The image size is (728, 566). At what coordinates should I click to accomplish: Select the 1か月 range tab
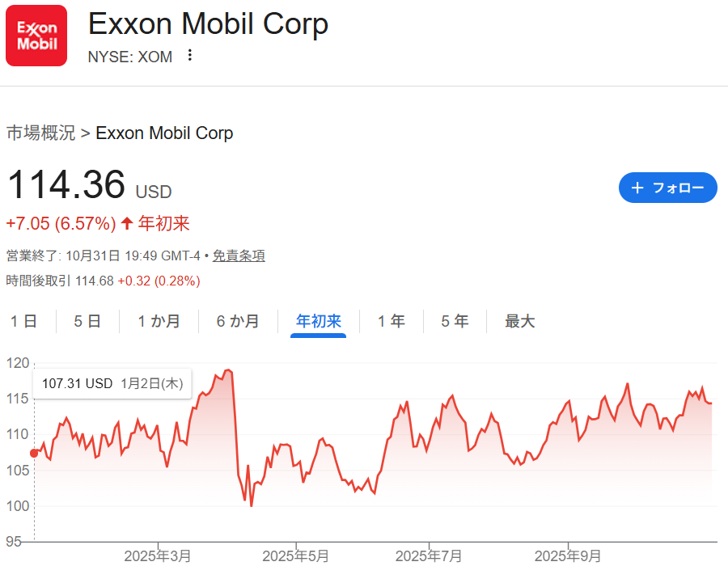pyautogui.click(x=159, y=322)
